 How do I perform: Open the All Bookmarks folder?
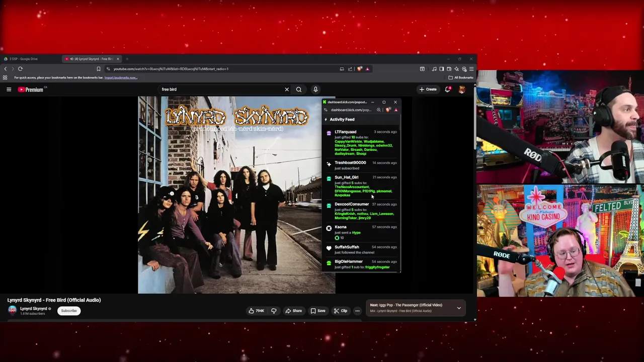point(461,77)
